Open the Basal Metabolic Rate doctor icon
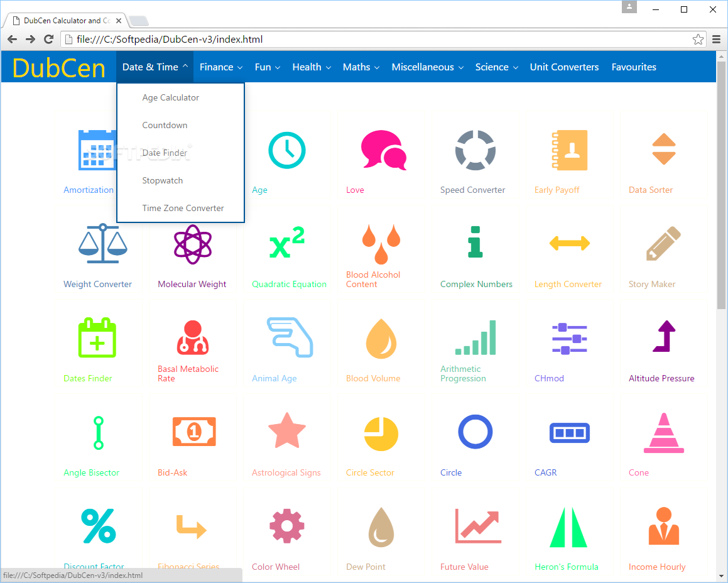Screen dimensions: 728x583 click(x=193, y=338)
